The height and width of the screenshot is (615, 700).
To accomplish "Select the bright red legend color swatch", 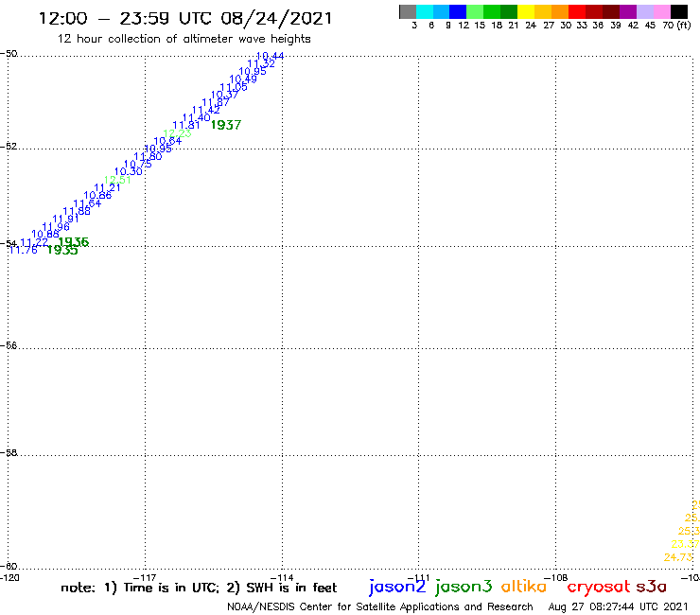I will (577, 11).
